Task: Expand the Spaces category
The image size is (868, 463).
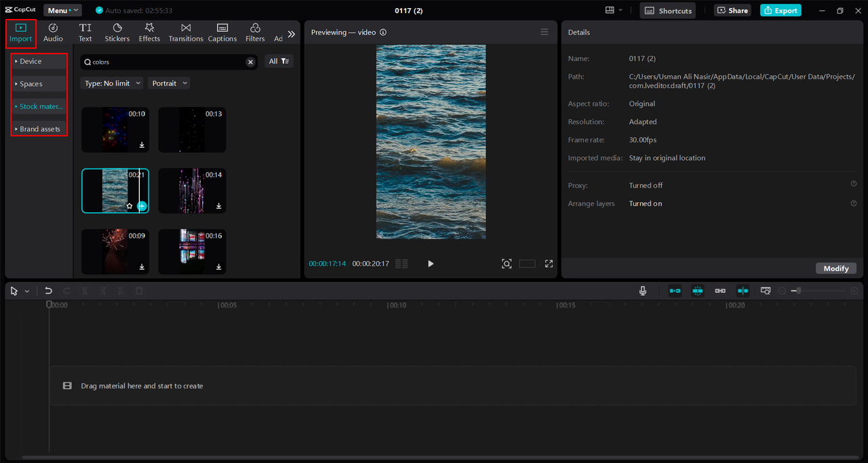Action: pos(39,84)
